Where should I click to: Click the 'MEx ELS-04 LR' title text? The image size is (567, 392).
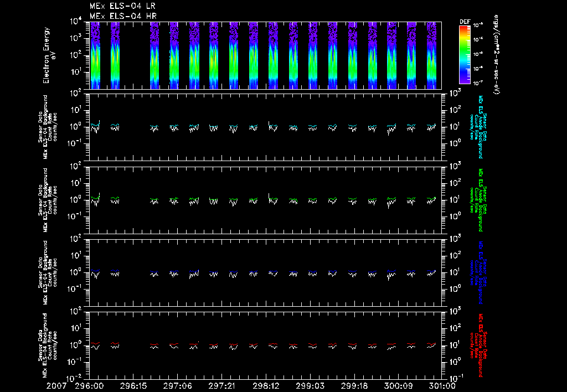pyautogui.click(x=122, y=6)
